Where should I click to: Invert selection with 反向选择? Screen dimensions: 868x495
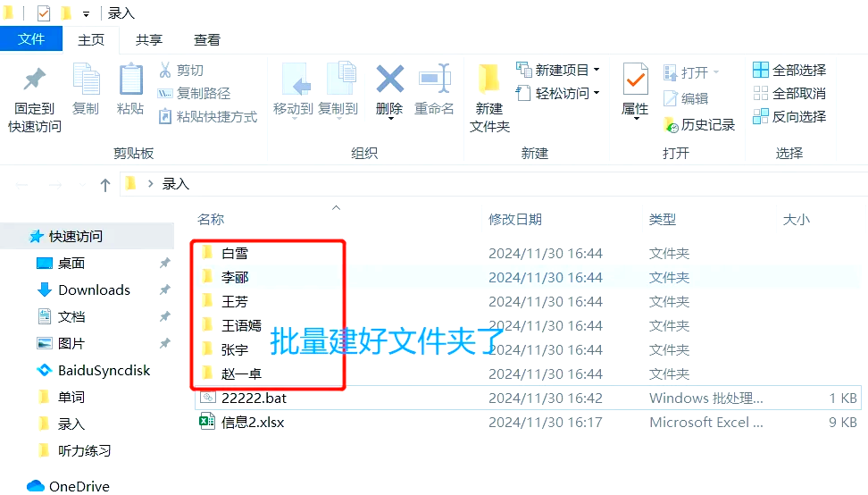(x=790, y=117)
